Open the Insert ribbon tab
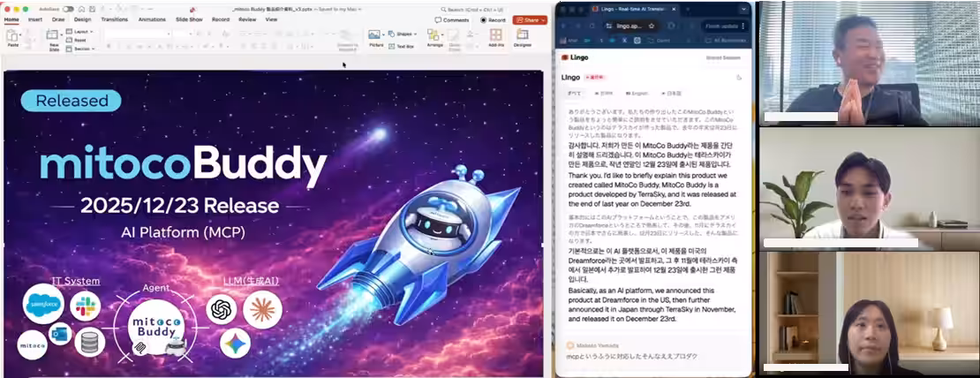The image size is (980, 378). pyautogui.click(x=35, y=19)
